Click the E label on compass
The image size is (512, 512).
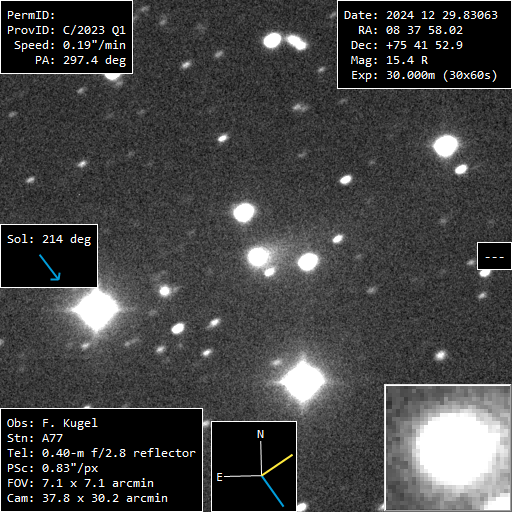tap(219, 477)
